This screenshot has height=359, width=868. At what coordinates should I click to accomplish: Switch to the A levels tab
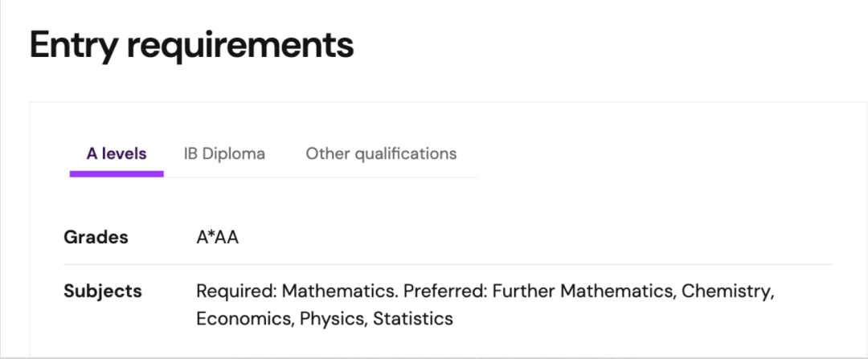(x=117, y=153)
